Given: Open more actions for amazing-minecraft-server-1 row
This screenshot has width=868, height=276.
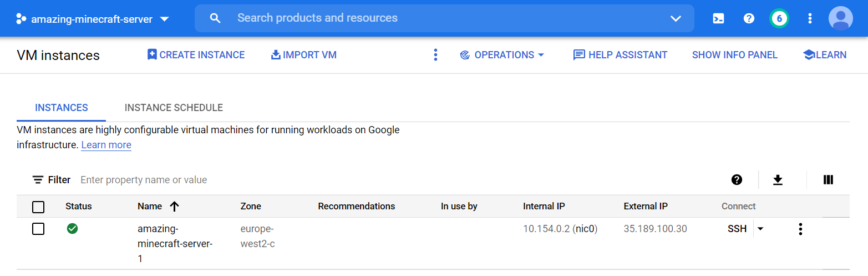Looking at the screenshot, I should point(800,229).
